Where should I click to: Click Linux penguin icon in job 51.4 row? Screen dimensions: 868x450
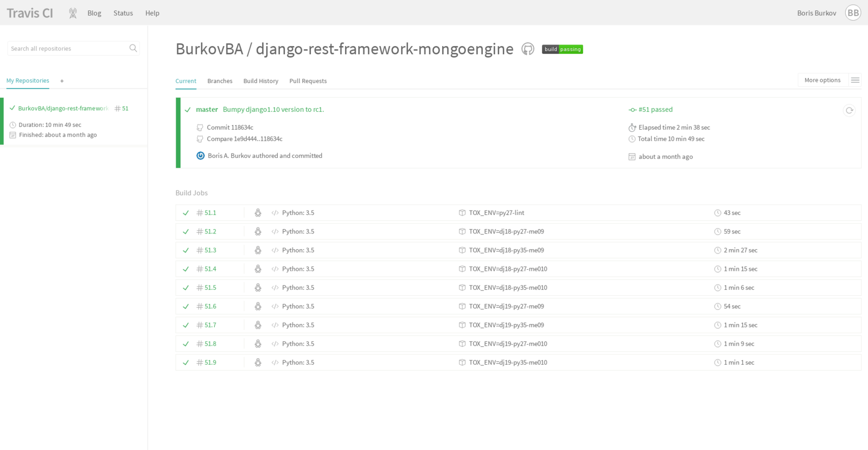(258, 269)
